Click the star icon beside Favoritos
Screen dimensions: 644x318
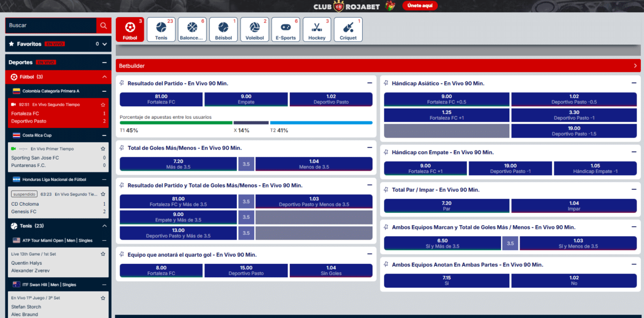(11, 44)
